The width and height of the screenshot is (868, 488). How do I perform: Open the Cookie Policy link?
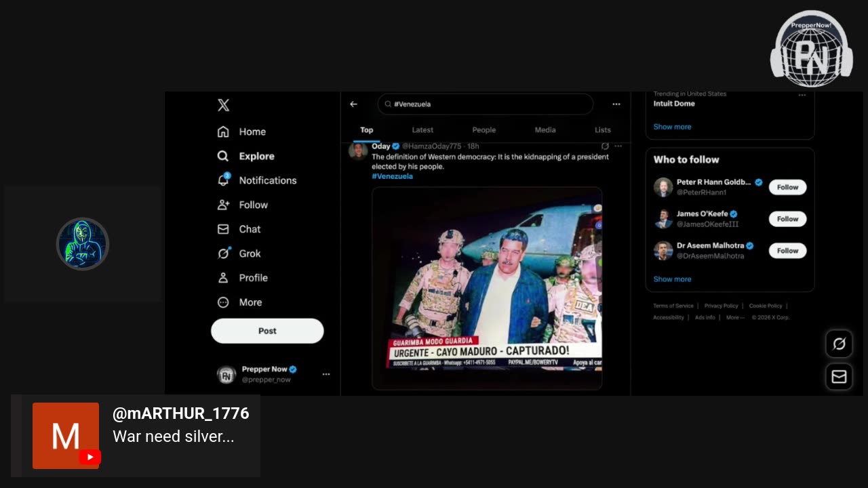tap(766, 306)
